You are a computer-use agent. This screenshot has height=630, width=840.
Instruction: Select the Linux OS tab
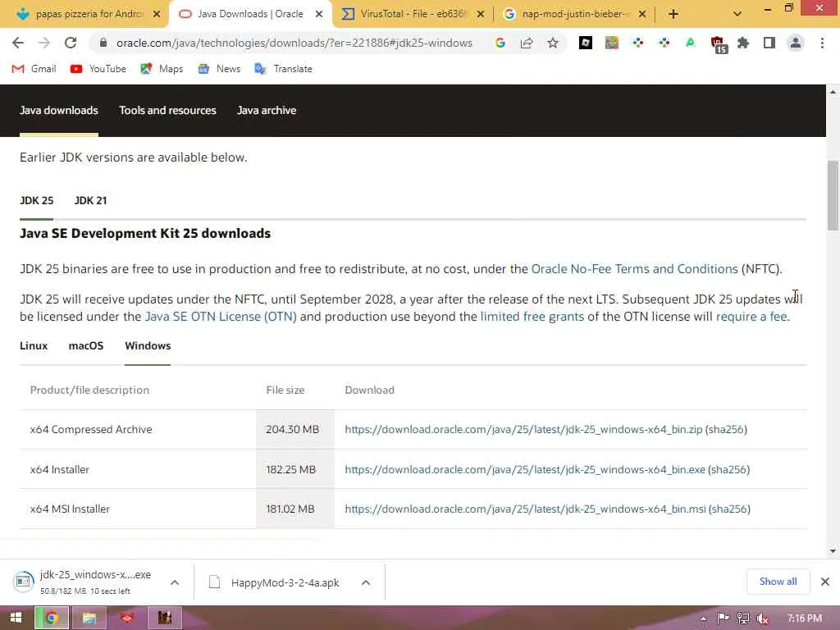[x=34, y=345]
